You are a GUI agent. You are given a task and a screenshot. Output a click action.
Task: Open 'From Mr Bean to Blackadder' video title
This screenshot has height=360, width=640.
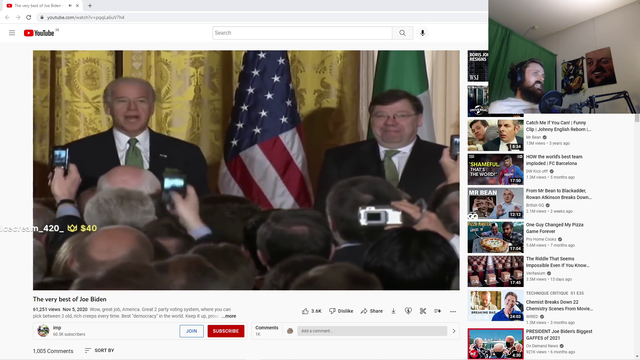coord(558,194)
